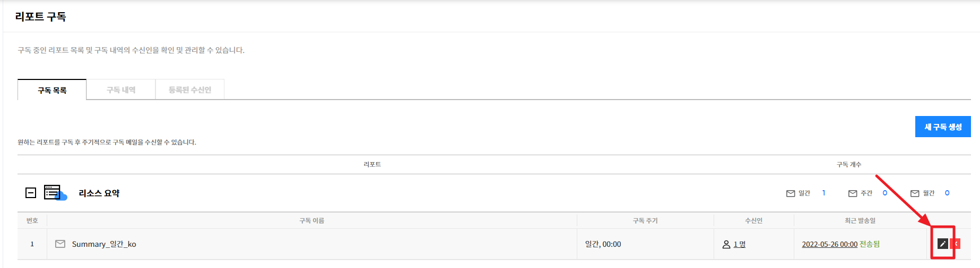980x268 pixels.
Task: Click the envelope icon next to Summary_일간_ko
Action: 60,244
